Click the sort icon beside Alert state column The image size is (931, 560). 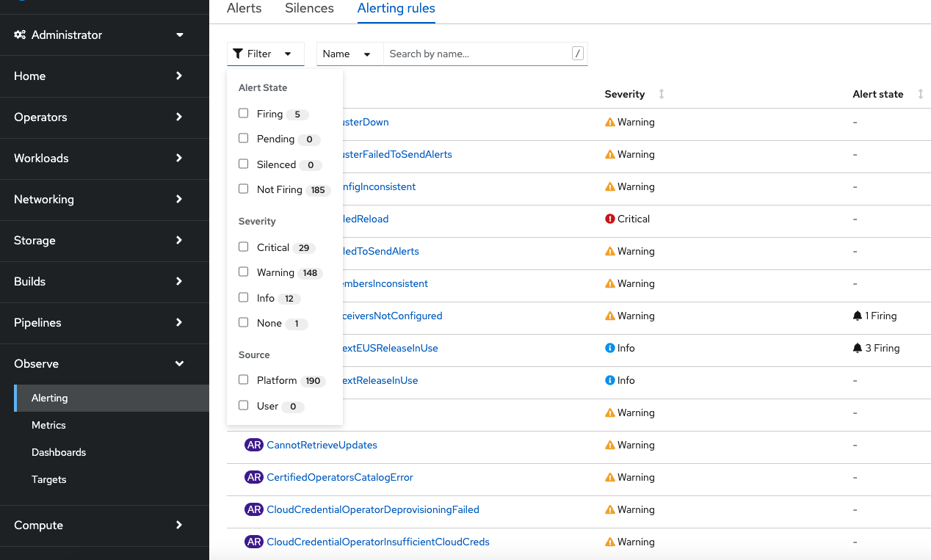click(x=921, y=94)
